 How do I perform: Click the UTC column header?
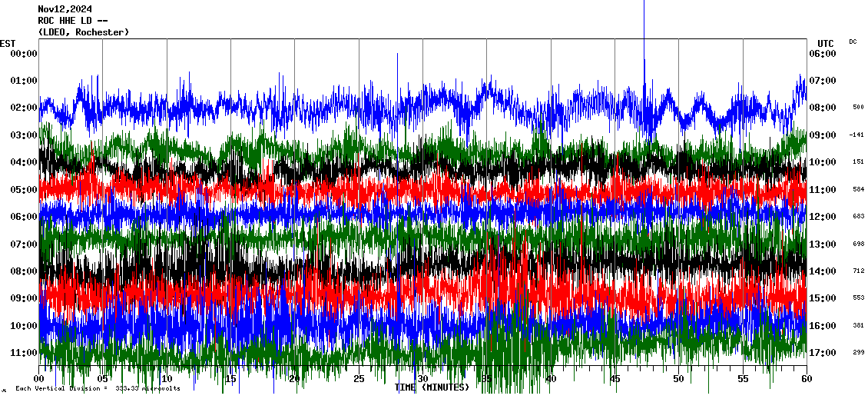[826, 43]
